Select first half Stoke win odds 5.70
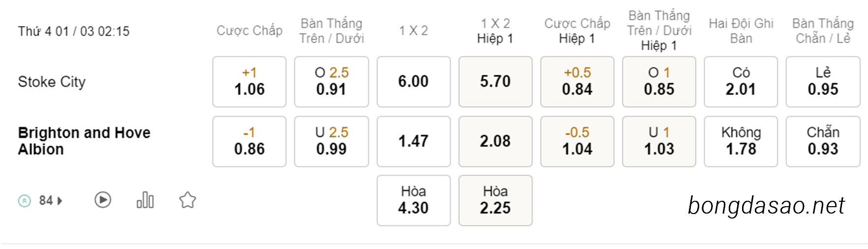Screen dimensions: 868x249 (496, 82)
